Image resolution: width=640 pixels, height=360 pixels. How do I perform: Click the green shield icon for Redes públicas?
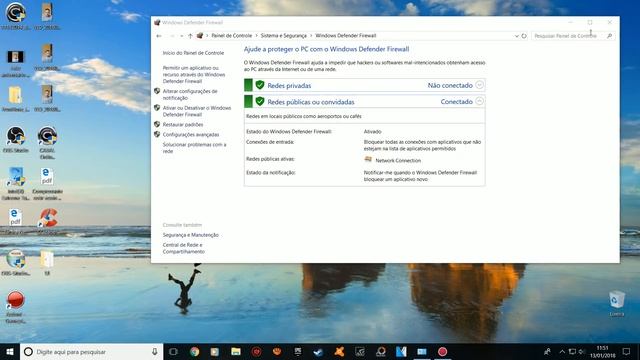pos(260,101)
